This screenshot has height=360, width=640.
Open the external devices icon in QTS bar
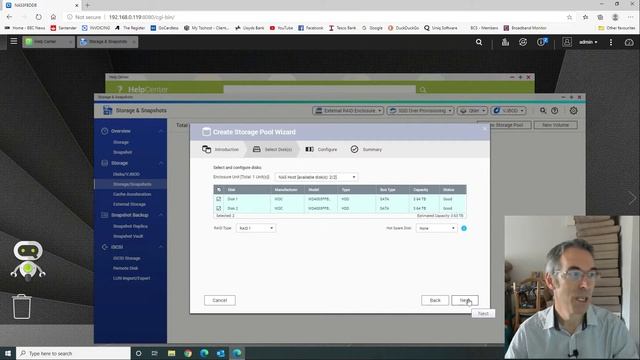[x=523, y=42]
